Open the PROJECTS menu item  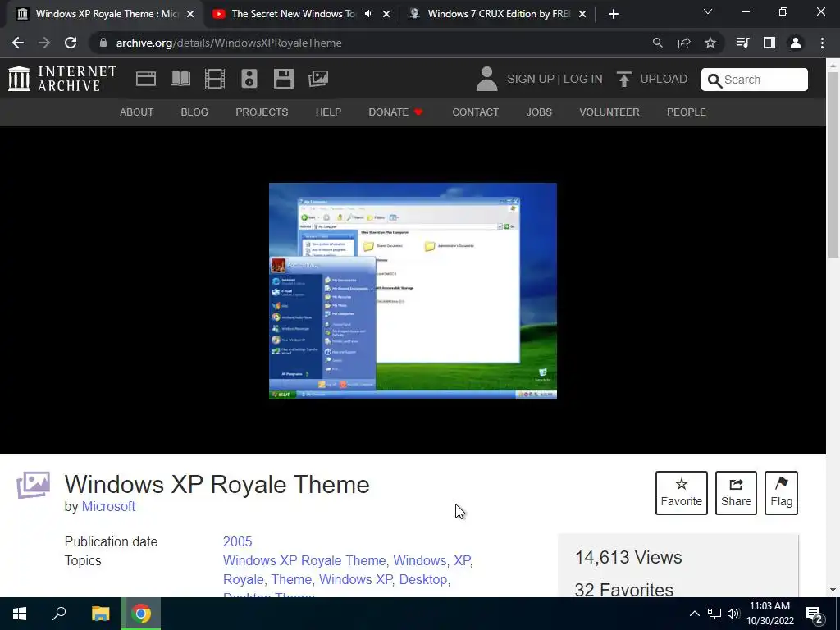(262, 112)
